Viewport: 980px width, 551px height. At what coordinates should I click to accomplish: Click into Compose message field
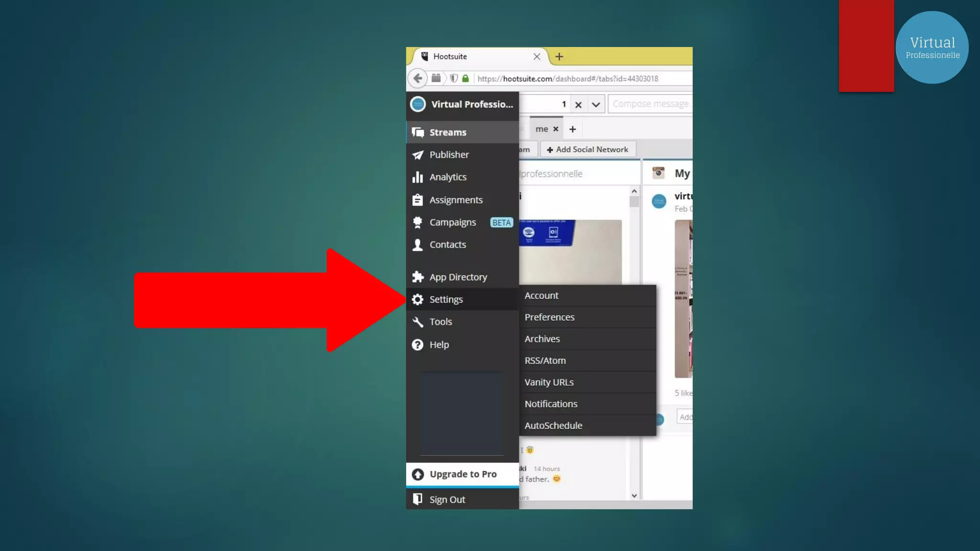(650, 104)
